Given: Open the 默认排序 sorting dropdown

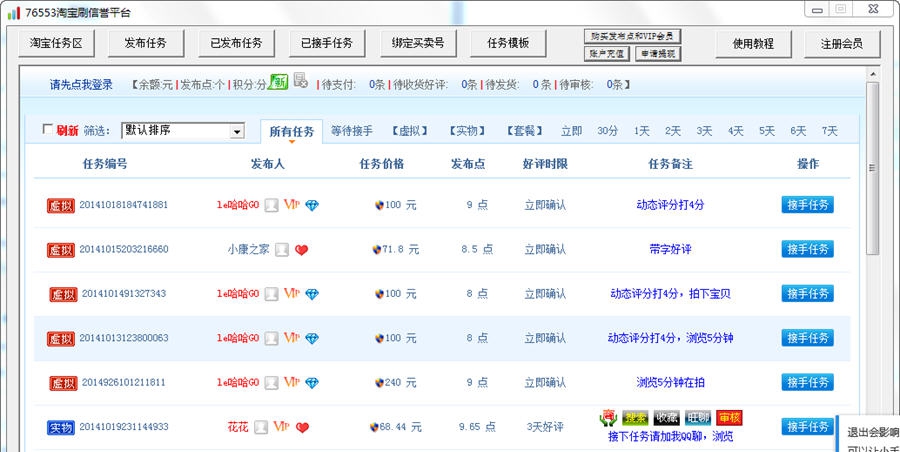Looking at the screenshot, I should pyautogui.click(x=183, y=130).
